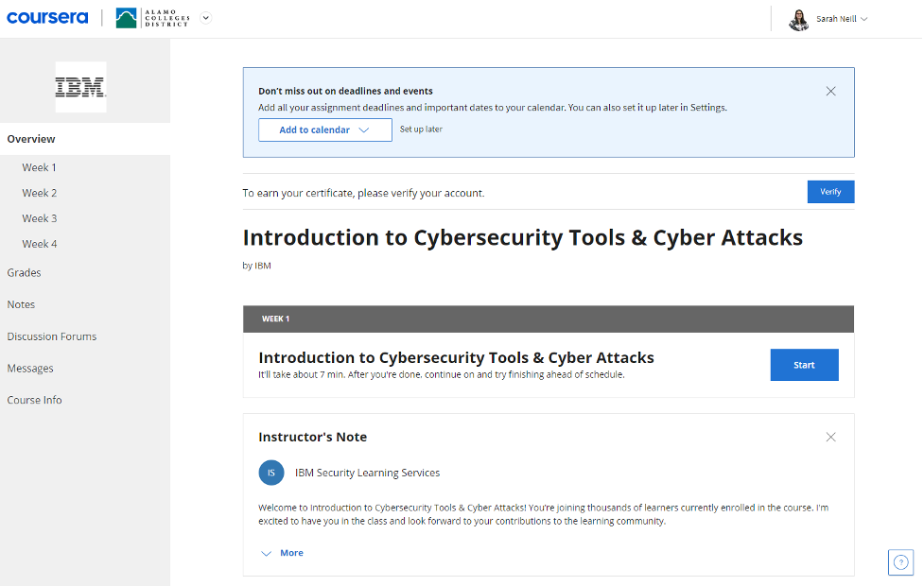Open the Grades page

point(25,273)
